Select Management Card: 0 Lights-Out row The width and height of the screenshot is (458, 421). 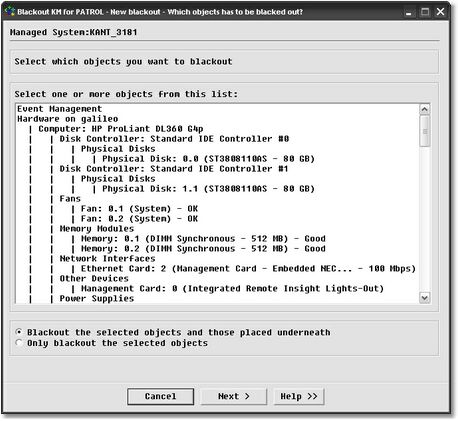pos(232,289)
